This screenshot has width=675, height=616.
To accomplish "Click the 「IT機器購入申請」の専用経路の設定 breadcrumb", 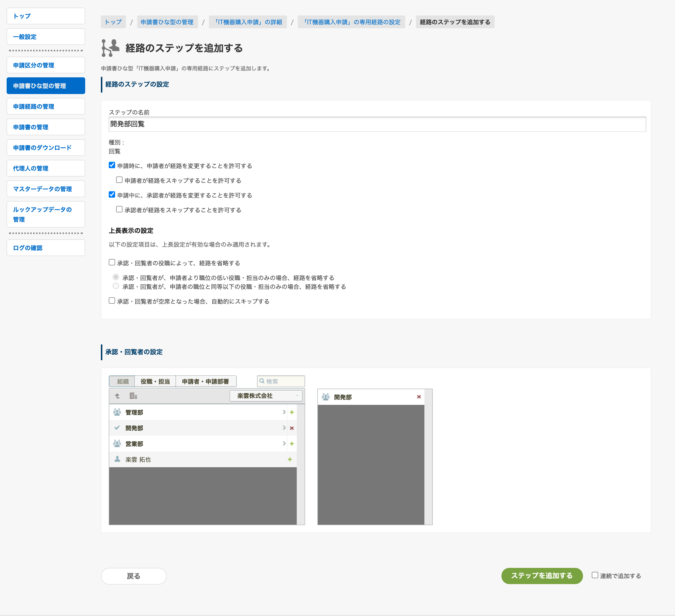I will pos(351,22).
